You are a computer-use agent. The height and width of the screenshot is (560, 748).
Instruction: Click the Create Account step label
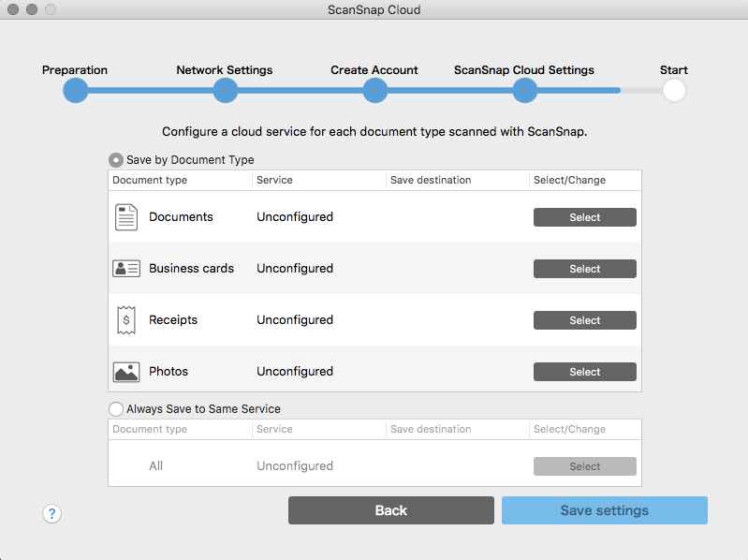[x=374, y=70]
